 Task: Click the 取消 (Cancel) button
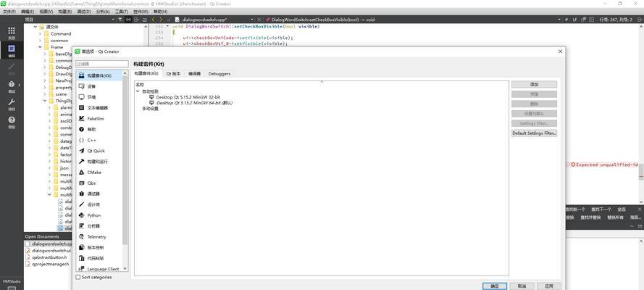(522, 286)
